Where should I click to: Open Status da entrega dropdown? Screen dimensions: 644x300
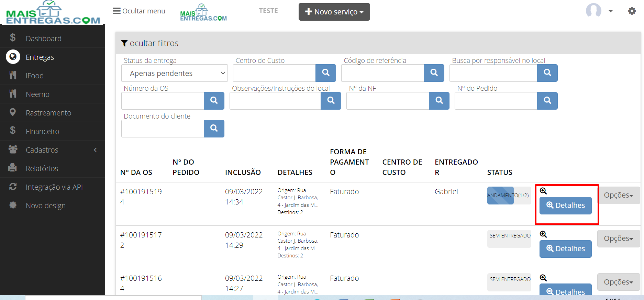pos(175,73)
